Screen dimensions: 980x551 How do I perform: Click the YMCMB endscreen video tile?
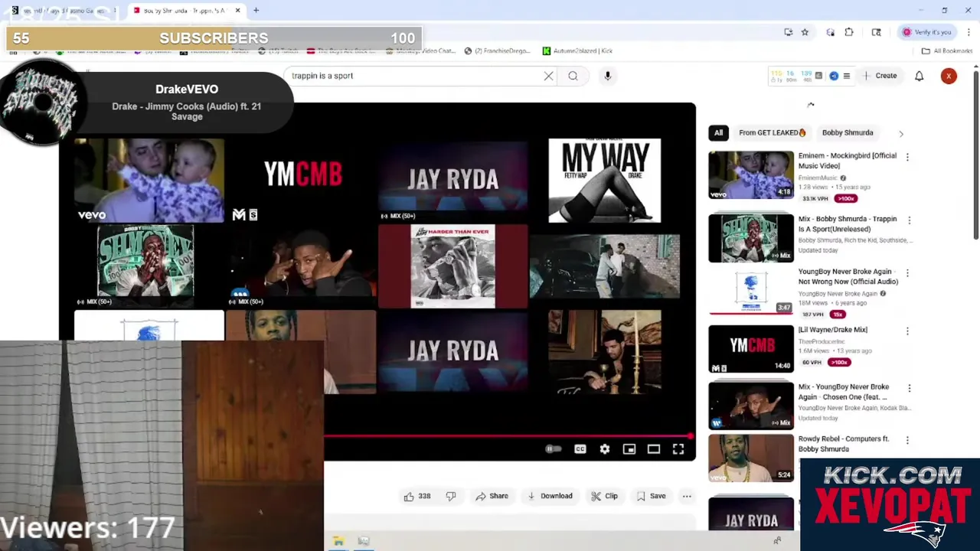[302, 181]
